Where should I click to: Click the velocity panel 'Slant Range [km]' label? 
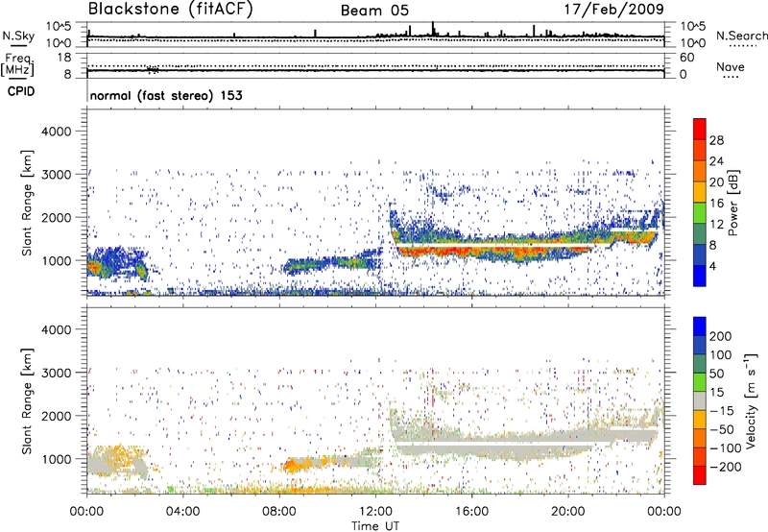pos(27,401)
